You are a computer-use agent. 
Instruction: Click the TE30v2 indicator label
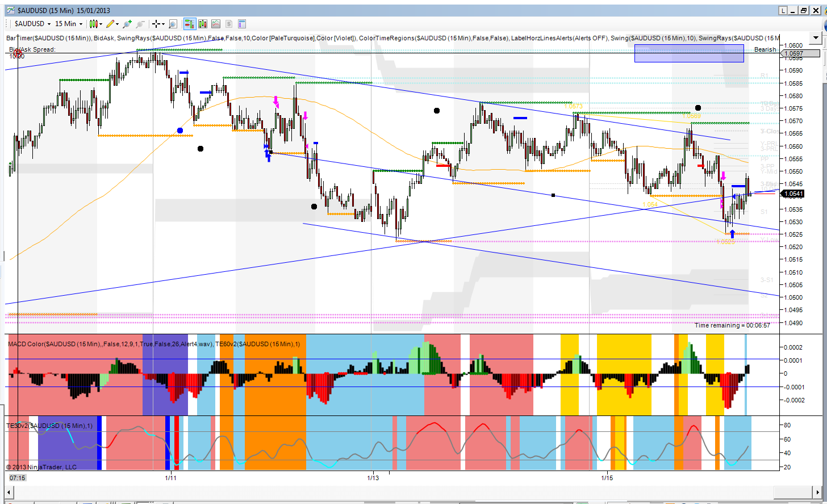coord(49,425)
